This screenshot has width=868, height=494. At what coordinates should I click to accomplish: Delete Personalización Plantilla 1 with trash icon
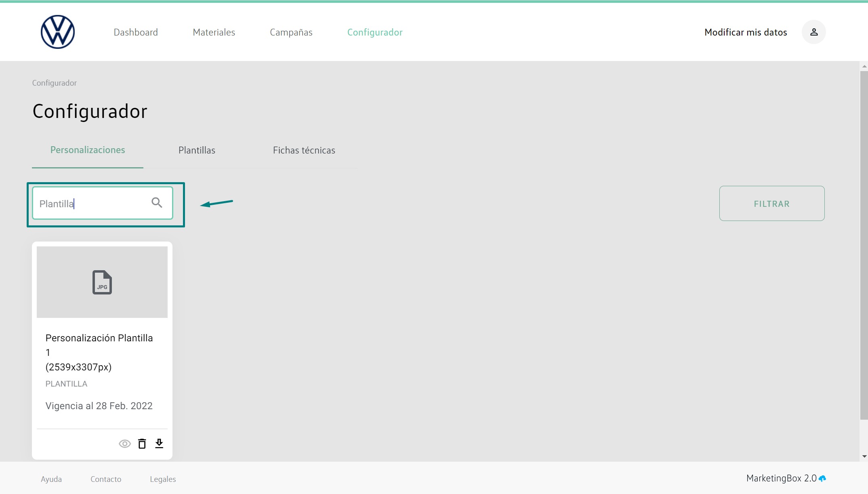click(x=142, y=444)
